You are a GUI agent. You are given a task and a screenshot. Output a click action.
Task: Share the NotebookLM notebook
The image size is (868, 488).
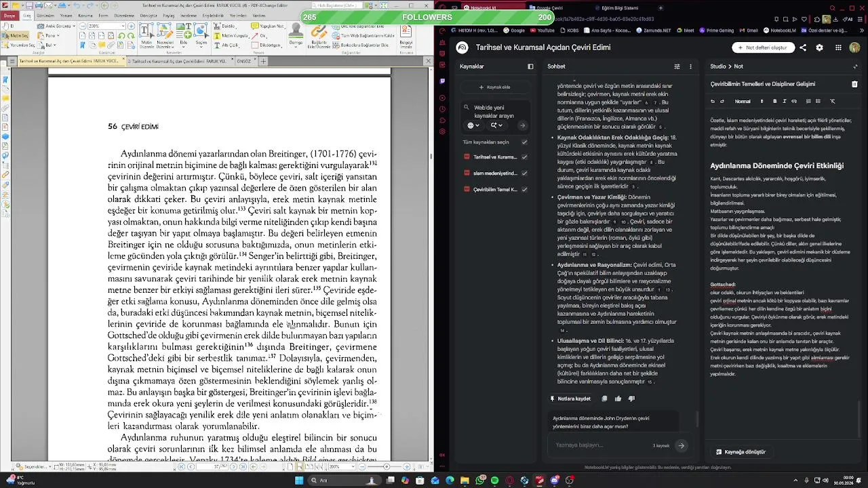tap(803, 47)
